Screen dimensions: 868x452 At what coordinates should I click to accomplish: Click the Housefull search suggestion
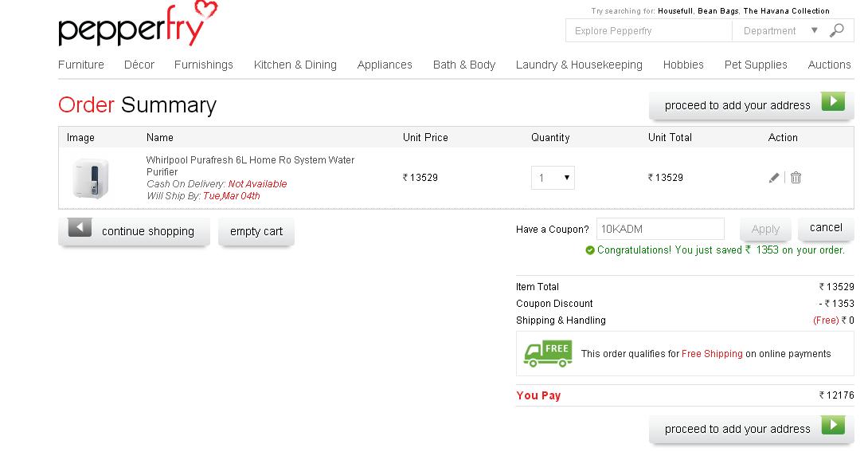coord(674,11)
